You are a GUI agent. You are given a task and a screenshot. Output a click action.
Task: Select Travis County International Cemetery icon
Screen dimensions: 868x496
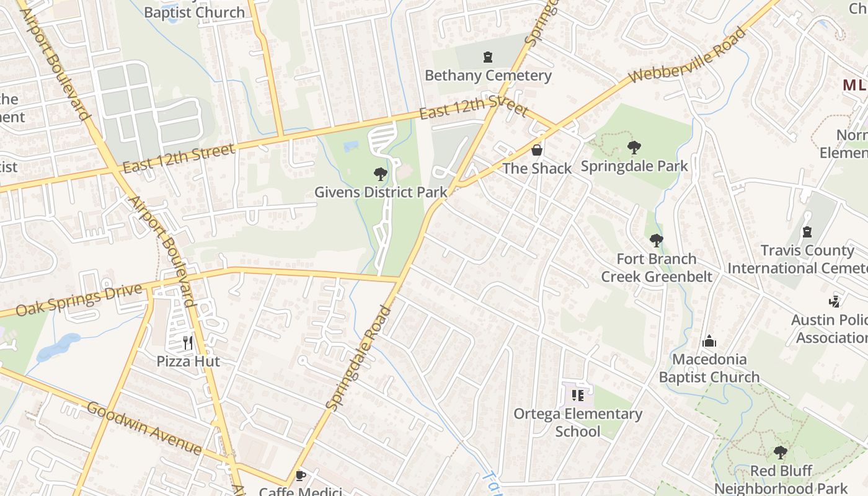tap(807, 232)
